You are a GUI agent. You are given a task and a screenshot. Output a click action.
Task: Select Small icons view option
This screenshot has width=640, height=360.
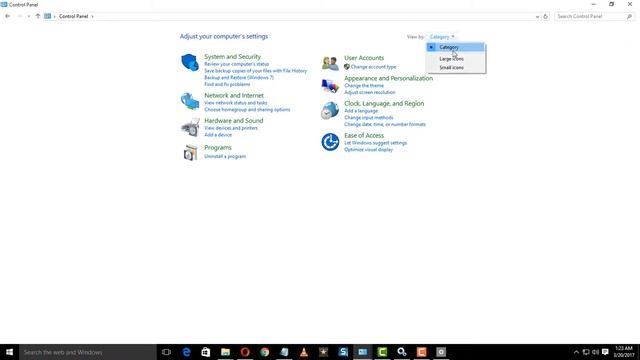tap(456, 68)
